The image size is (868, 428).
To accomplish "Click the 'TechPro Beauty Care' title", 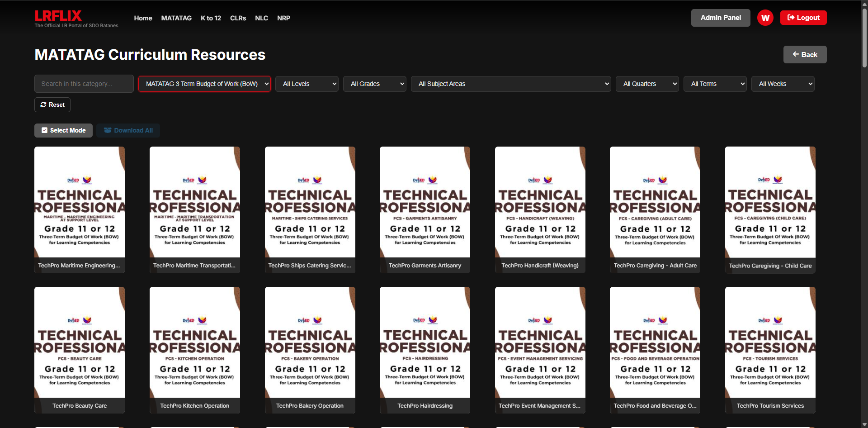I will pos(80,406).
